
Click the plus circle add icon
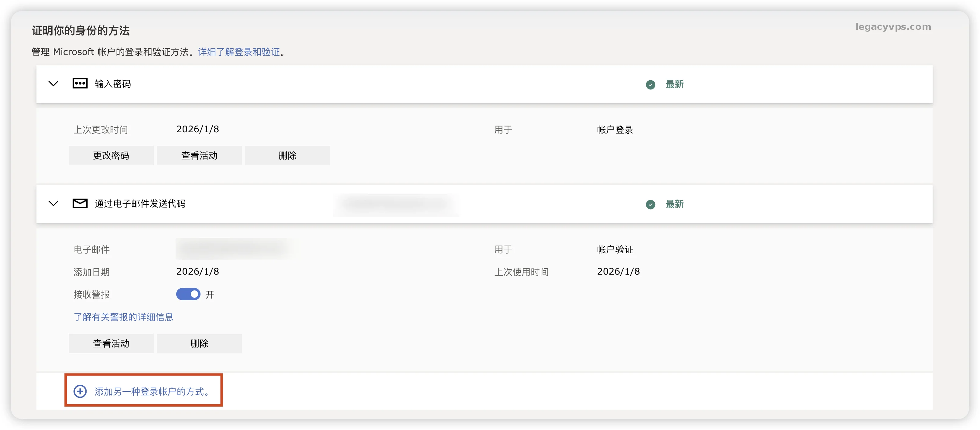click(80, 391)
